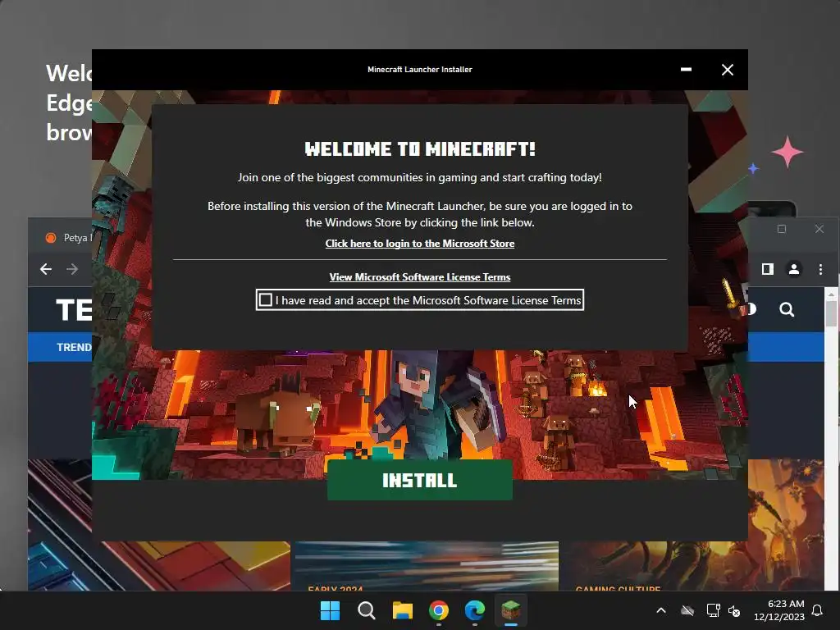Viewport: 840px width, 630px height.
Task: Minimize the Minecraft Launcher Installer window
Action: (x=686, y=70)
